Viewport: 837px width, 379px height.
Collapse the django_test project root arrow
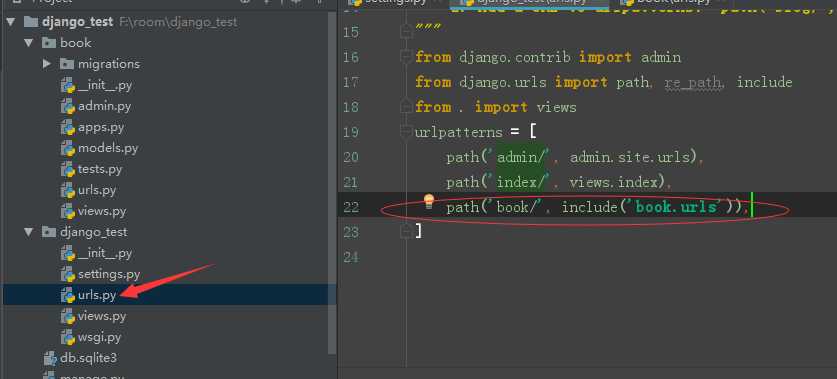[x=11, y=22]
